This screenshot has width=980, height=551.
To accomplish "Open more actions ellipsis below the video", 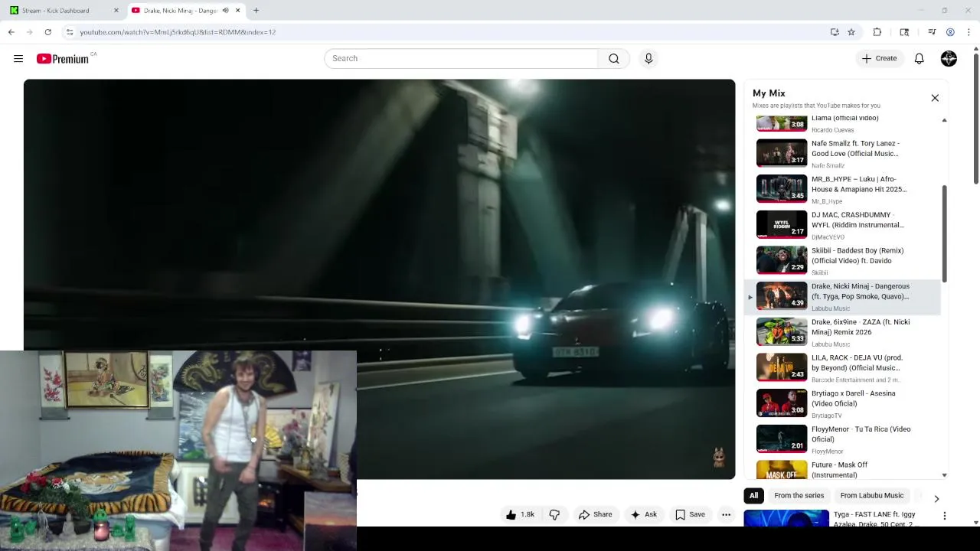I will pyautogui.click(x=727, y=514).
